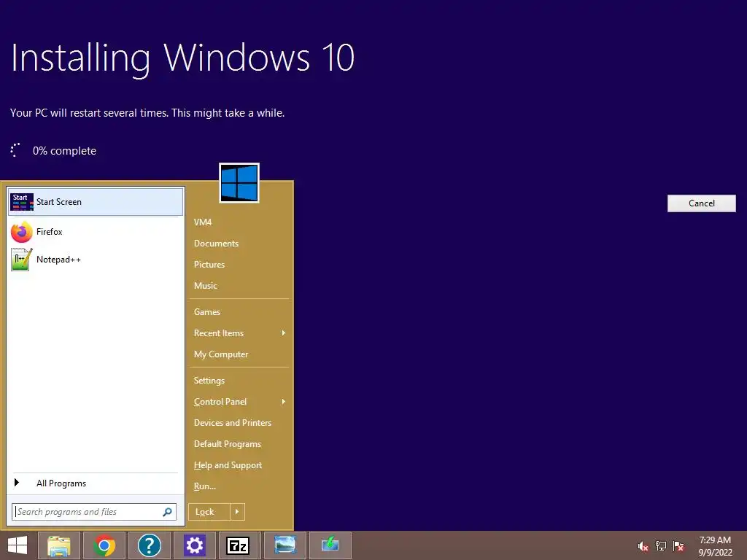Screen dimensions: 747x560
Task: Click the Lock button
Action: (209, 512)
